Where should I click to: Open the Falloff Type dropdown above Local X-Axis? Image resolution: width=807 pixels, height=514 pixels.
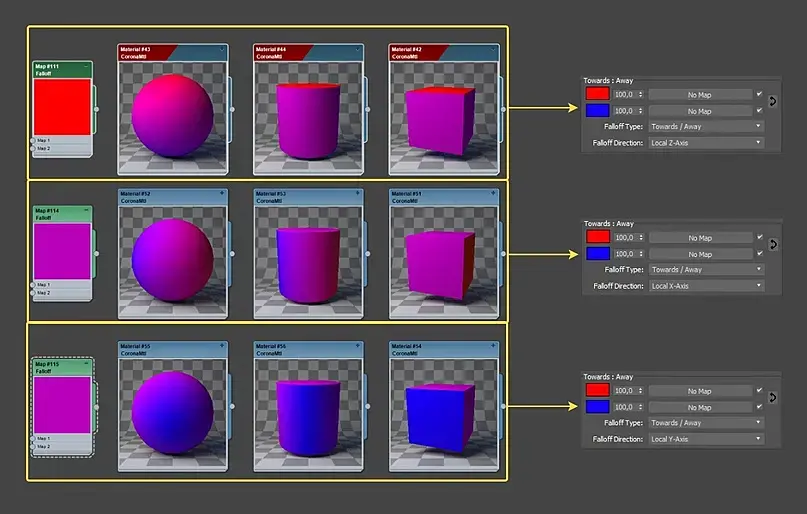[x=706, y=270]
